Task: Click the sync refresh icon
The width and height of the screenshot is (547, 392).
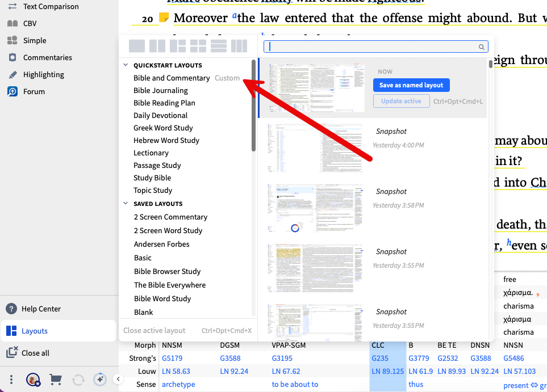Action: 78,380
